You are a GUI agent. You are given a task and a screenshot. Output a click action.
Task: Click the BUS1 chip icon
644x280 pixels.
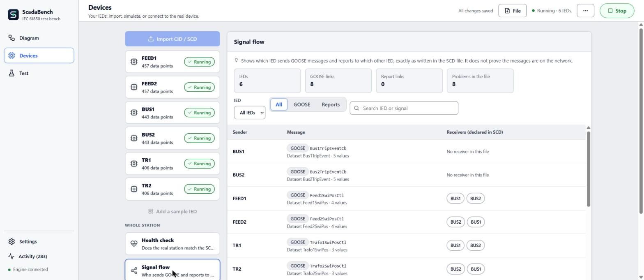[134, 113]
